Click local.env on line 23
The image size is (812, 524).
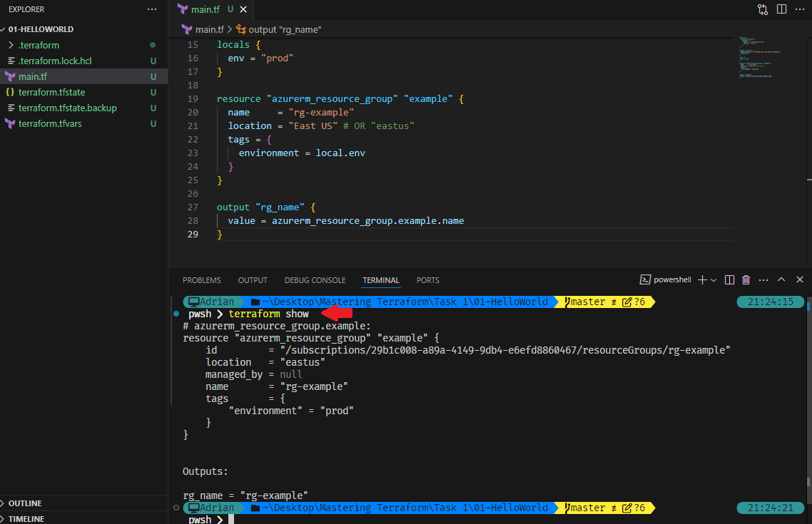[x=340, y=153]
